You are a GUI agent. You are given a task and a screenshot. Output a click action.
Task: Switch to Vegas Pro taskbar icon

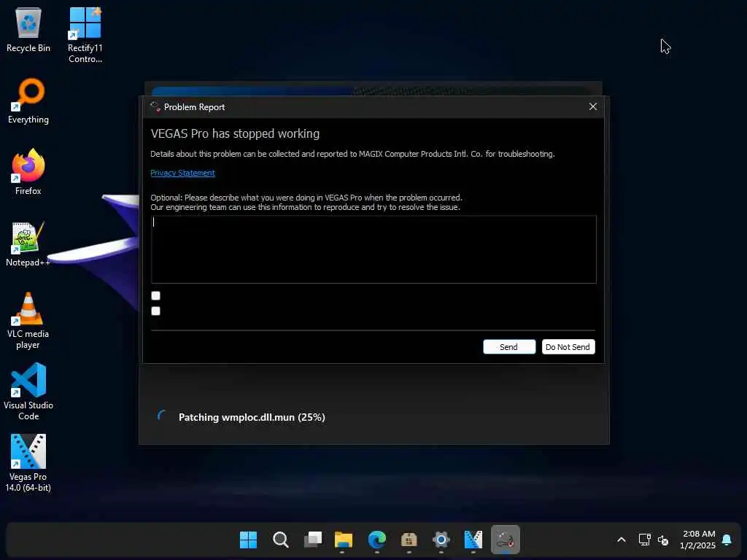tap(473, 540)
